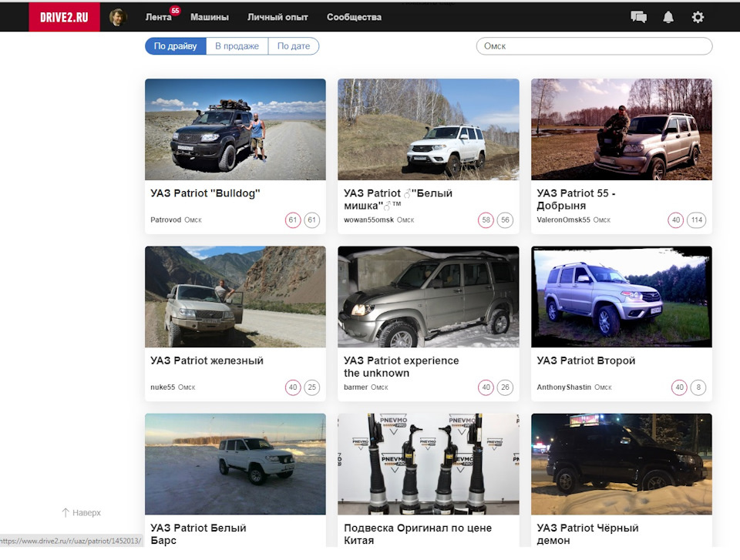Viewport: 740px width, 560px height.
Task: Open the barmer user profile link
Action: coord(356,387)
